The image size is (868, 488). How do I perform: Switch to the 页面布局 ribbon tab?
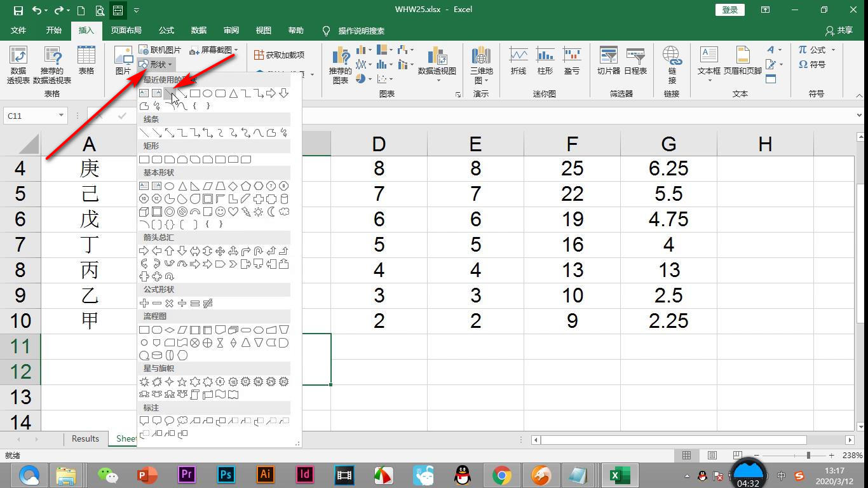126,30
